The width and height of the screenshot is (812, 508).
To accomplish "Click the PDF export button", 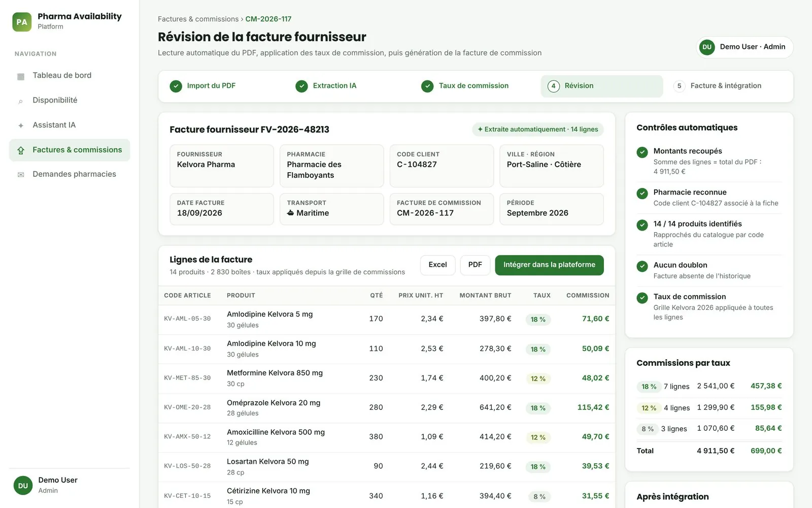I will coord(475,265).
